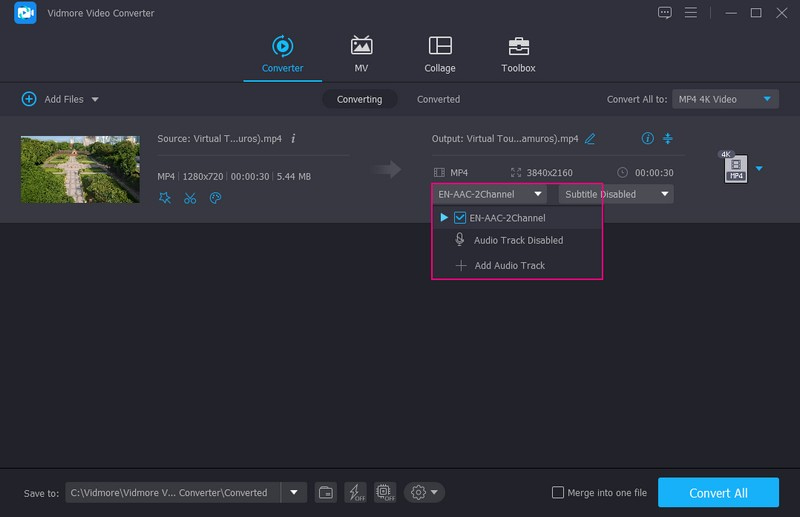The height and width of the screenshot is (517, 800).
Task: Open the feedback chat icon in title bar
Action: tap(665, 13)
